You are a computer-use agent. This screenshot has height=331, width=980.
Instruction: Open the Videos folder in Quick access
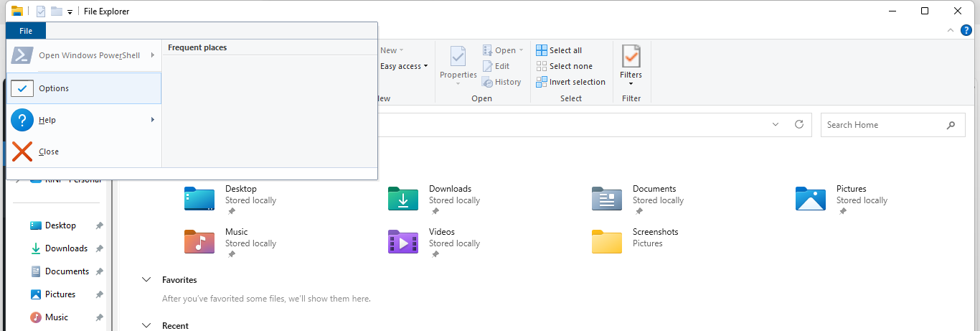[x=402, y=242]
